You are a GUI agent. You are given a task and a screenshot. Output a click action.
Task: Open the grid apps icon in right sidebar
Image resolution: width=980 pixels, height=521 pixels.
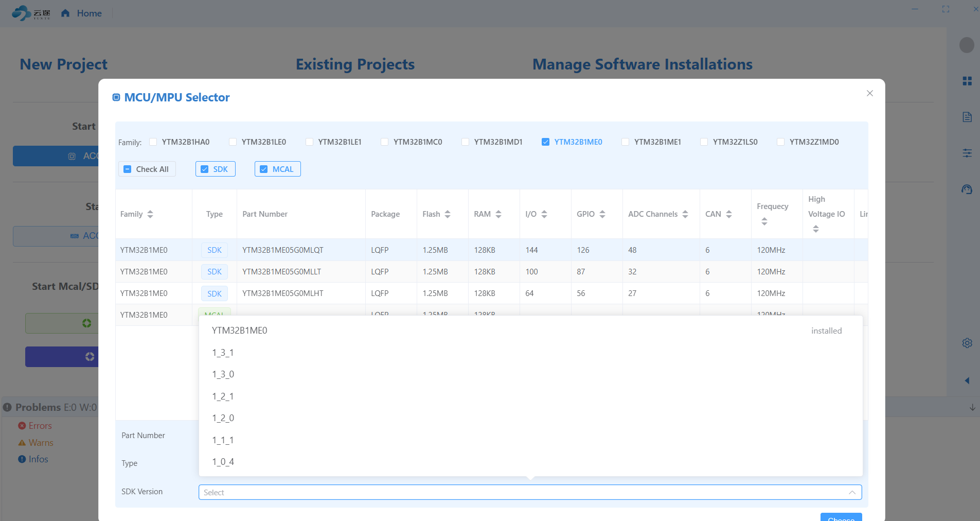tap(967, 81)
